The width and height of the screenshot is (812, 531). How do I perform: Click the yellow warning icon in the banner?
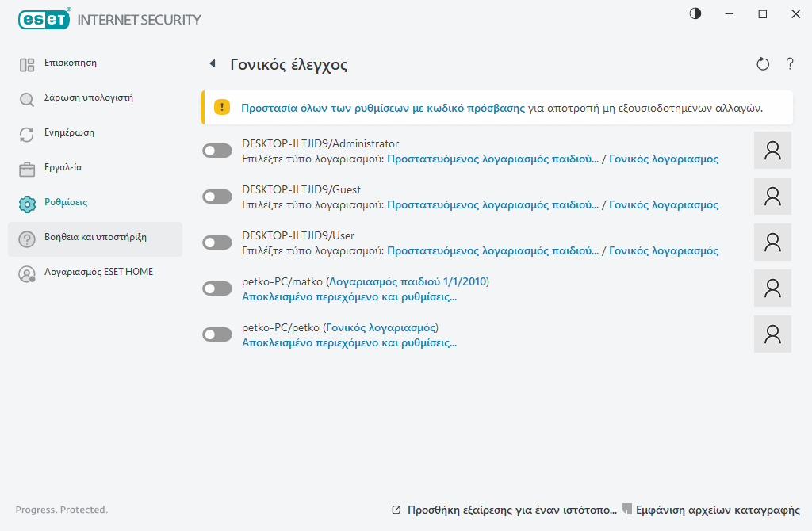(222, 108)
